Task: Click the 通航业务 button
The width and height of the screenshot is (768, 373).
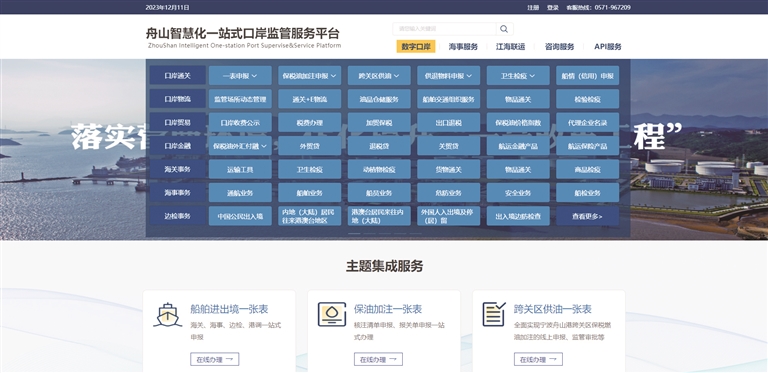Action: click(x=240, y=192)
